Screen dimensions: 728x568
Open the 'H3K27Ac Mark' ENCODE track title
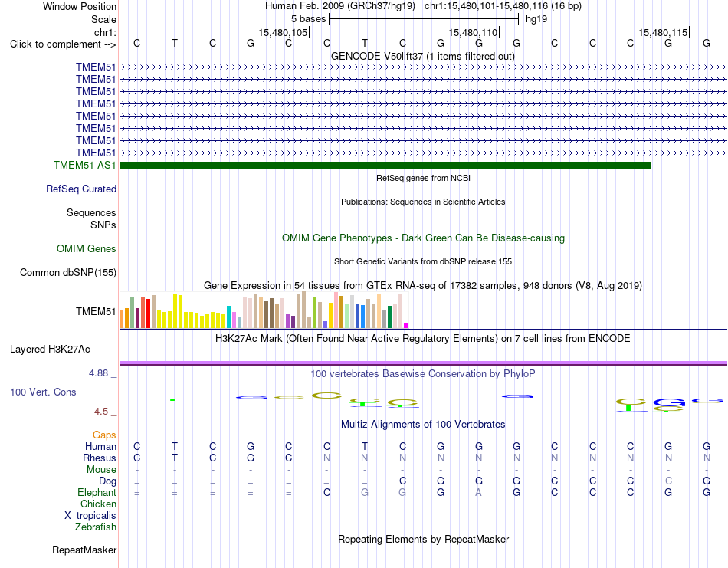pos(423,339)
